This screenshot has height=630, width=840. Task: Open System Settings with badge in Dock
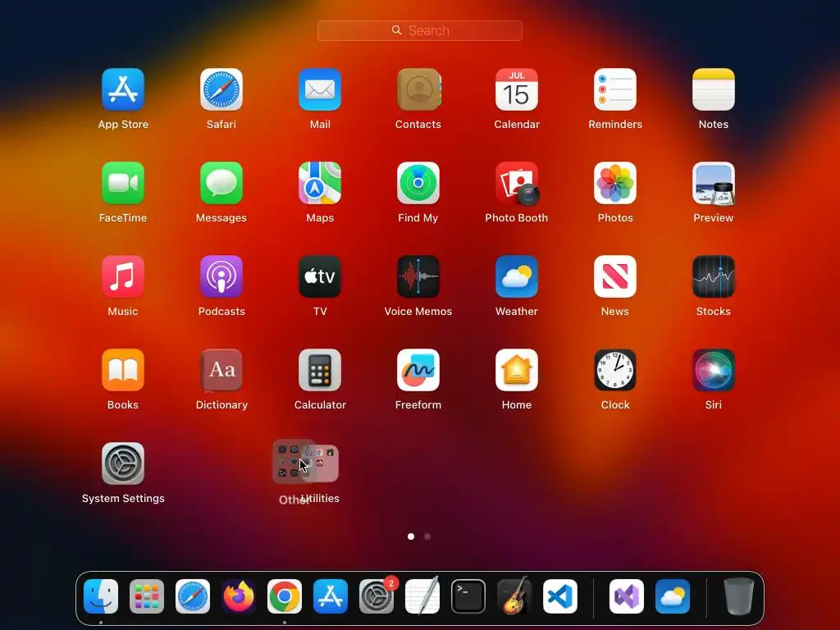pyautogui.click(x=377, y=596)
